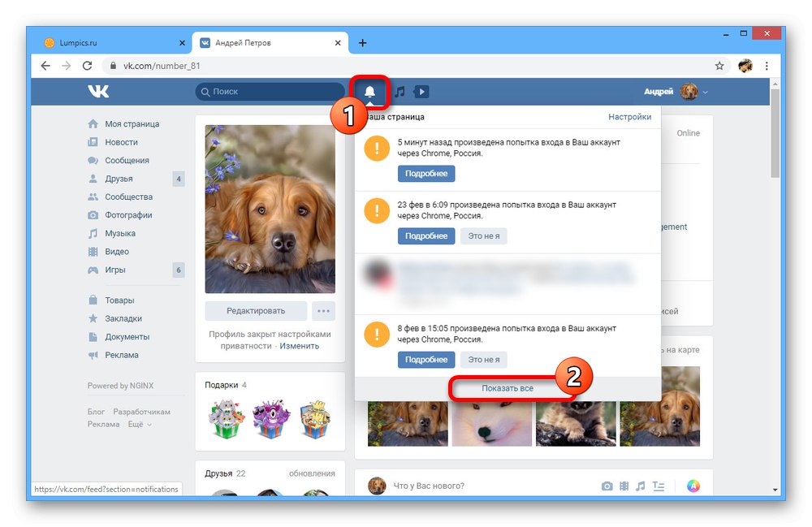812x527 pixels.
Task: Open the purple monster gift thumbnail
Action: (270, 419)
